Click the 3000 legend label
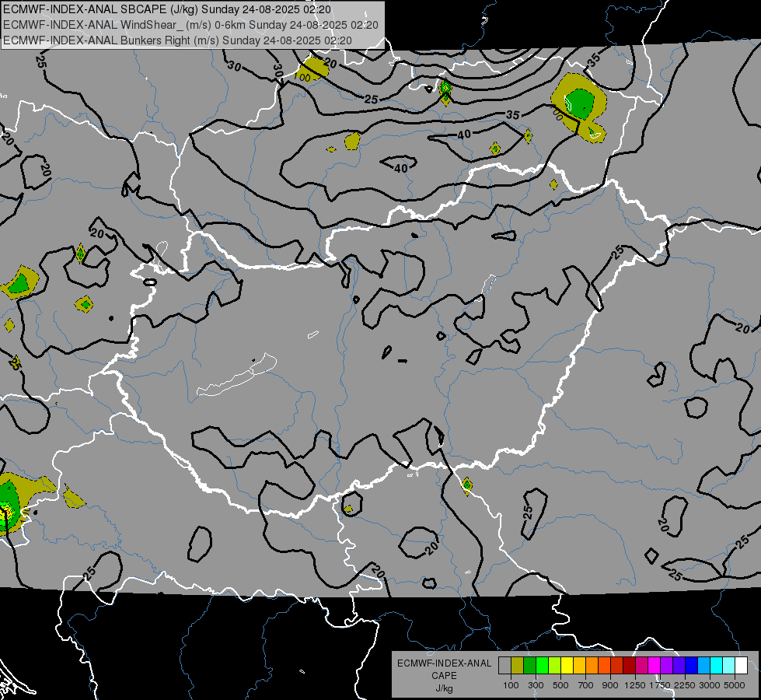761x700 pixels. pyautogui.click(x=710, y=685)
